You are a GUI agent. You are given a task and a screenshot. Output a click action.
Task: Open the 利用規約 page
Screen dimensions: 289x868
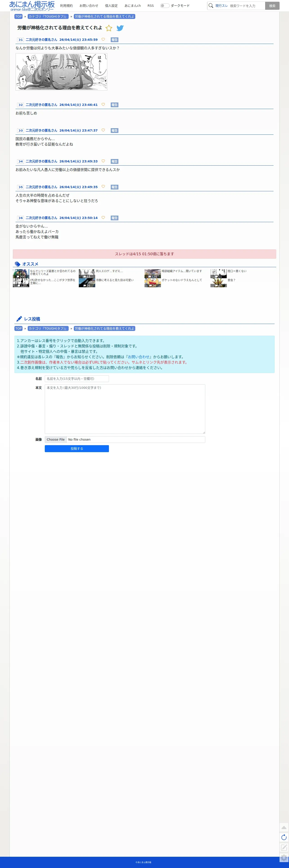click(x=66, y=6)
